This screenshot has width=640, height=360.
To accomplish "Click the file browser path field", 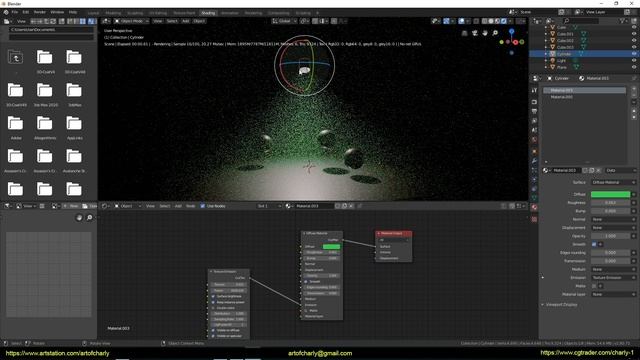I will (x=51, y=30).
